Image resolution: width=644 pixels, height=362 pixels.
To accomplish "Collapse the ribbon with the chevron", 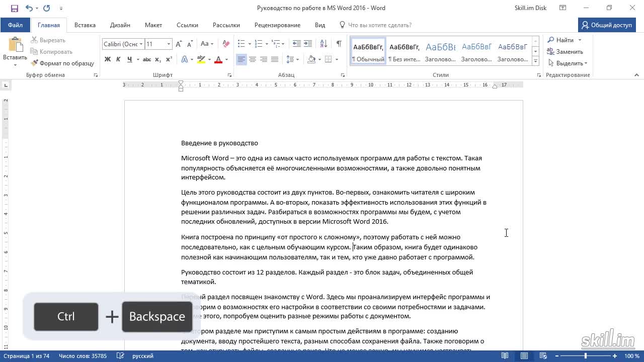I will click(x=636, y=75).
